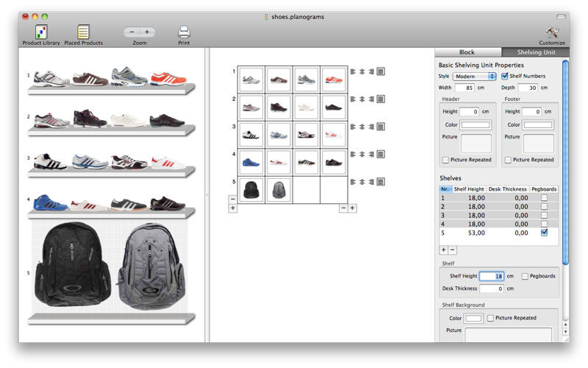Click the Header Height field
588x368 pixels.
[469, 112]
